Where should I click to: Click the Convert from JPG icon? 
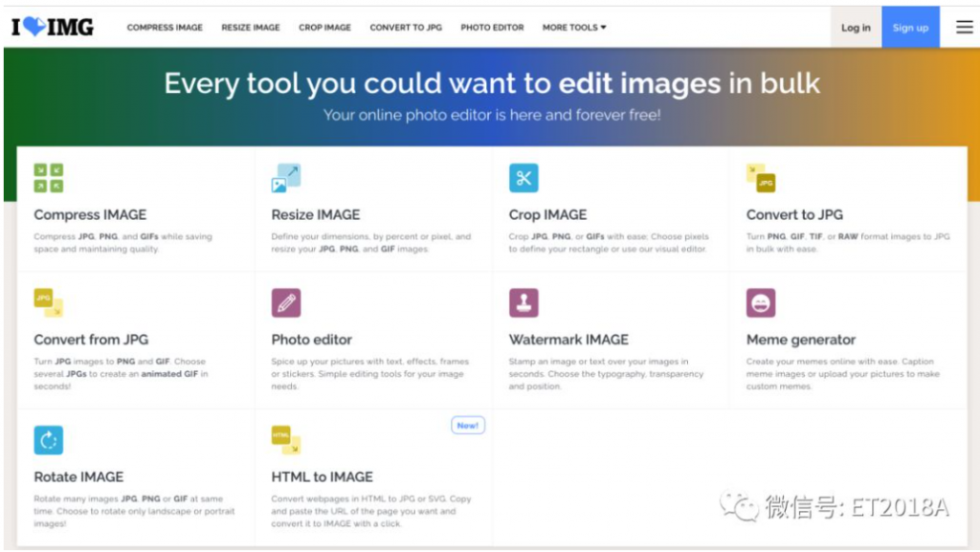click(x=48, y=303)
